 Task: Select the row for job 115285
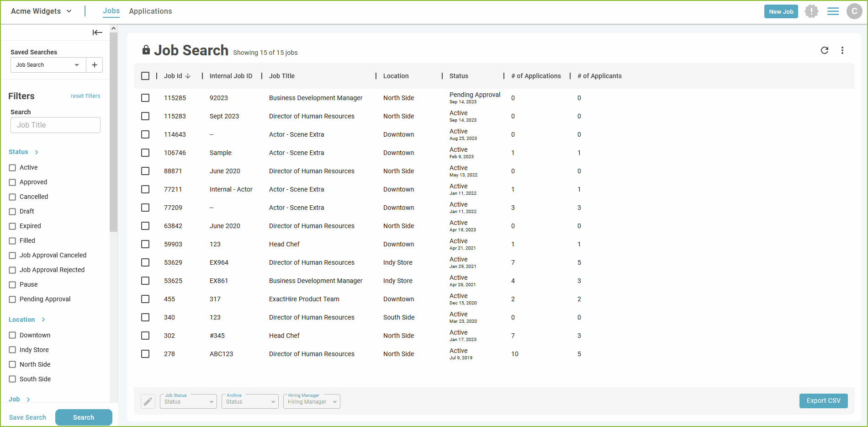point(145,98)
